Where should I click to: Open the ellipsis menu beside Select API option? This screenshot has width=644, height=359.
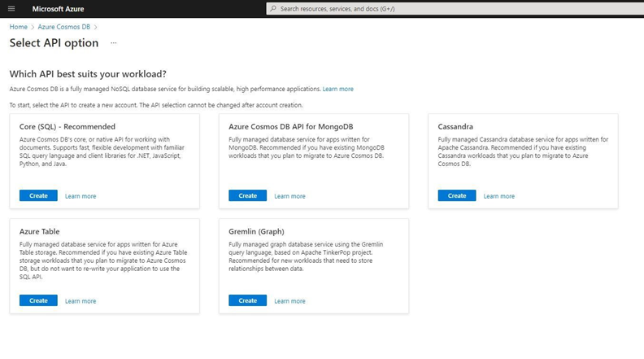coord(113,43)
